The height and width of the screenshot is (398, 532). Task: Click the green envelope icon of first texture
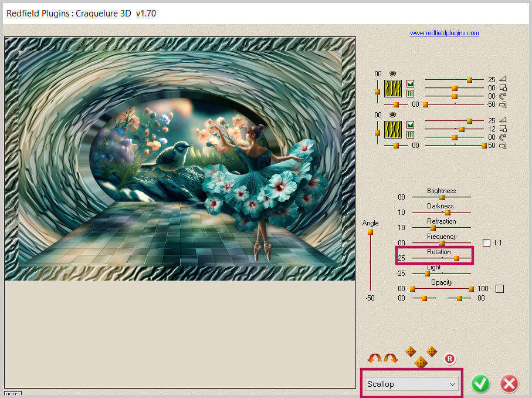(x=410, y=83)
